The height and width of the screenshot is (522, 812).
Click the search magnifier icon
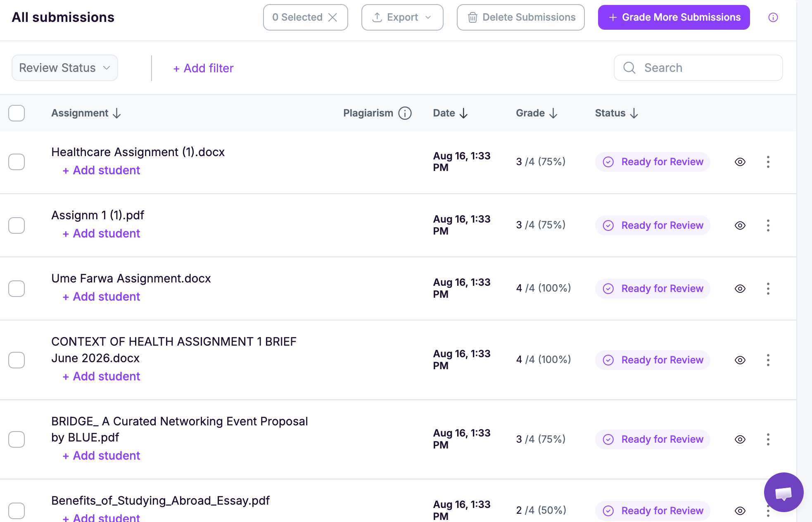point(629,68)
